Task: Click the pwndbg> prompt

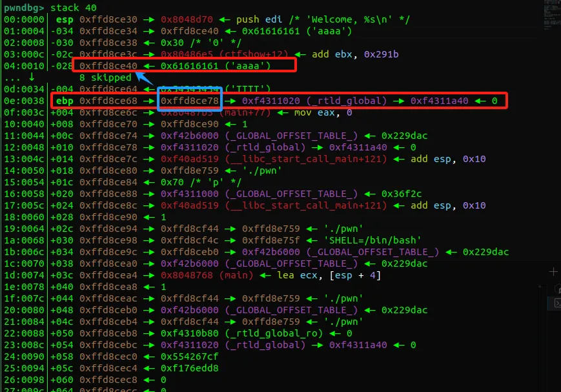Action: (x=25, y=8)
